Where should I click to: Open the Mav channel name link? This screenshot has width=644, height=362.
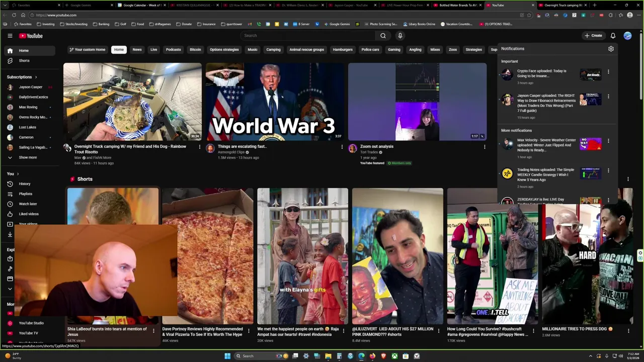pos(78,158)
